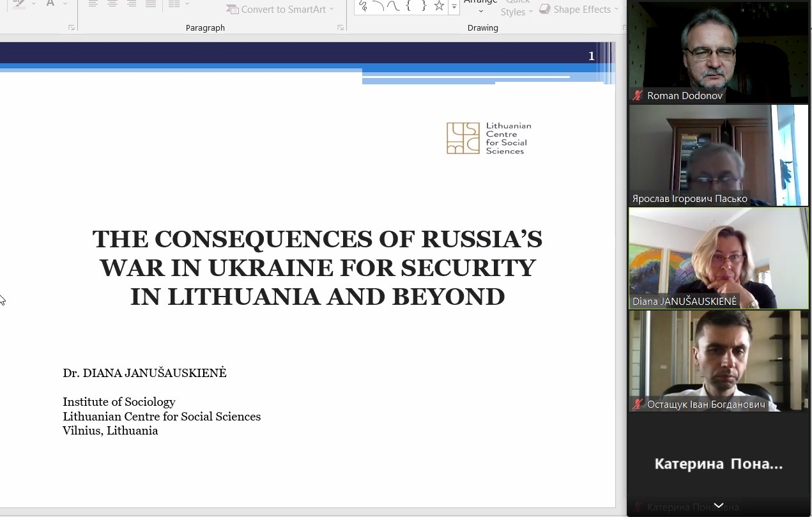
Task: Select the arc shape in gallery
Action: point(378,6)
